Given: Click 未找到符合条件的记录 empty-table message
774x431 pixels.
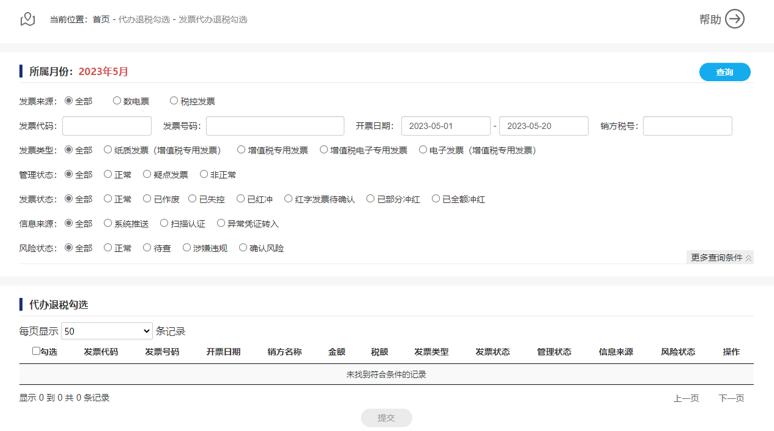Looking at the screenshot, I should 386,375.
